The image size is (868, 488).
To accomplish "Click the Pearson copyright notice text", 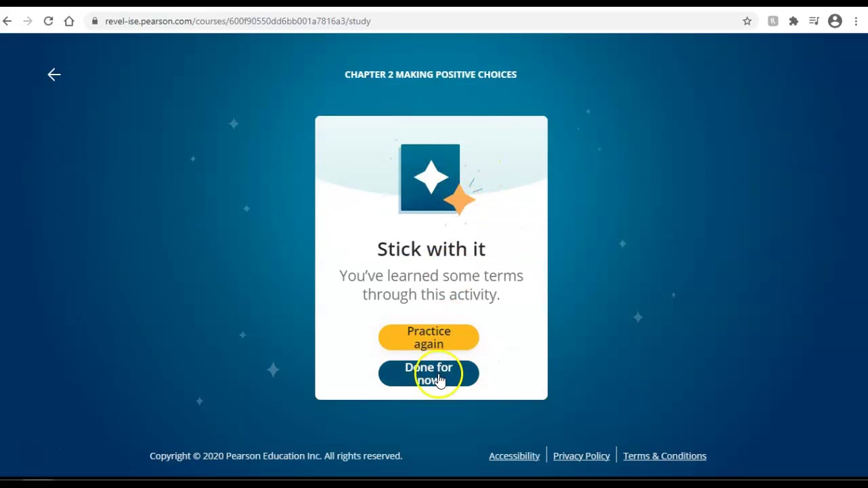I will tap(276, 456).
